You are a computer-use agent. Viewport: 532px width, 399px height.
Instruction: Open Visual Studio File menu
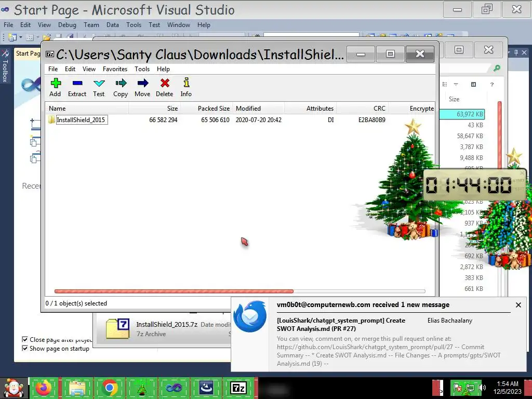click(8, 25)
